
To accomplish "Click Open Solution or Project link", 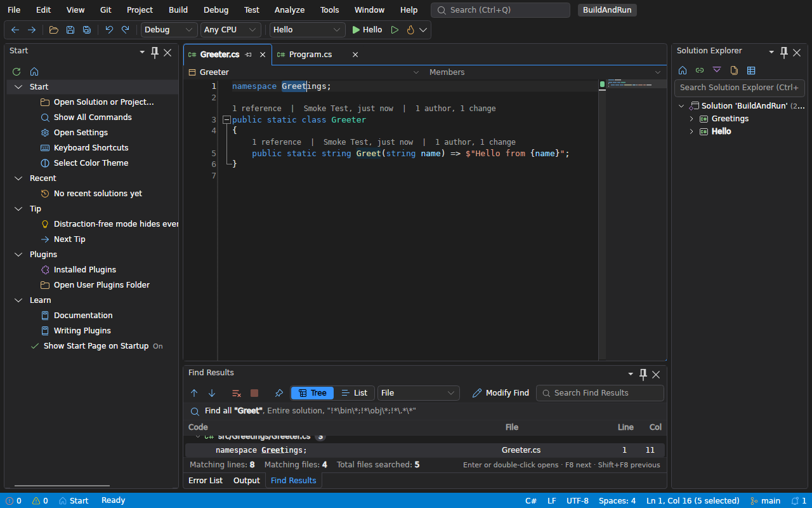I will tap(104, 102).
